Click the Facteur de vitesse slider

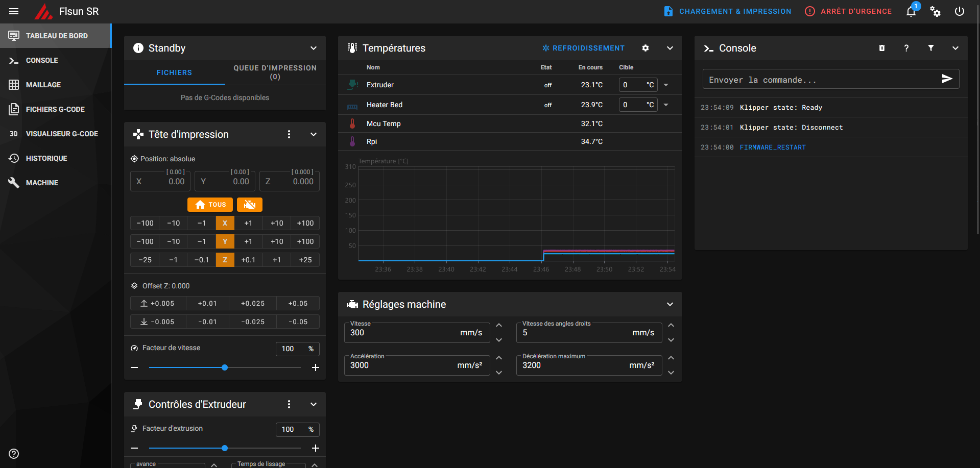[225, 367]
